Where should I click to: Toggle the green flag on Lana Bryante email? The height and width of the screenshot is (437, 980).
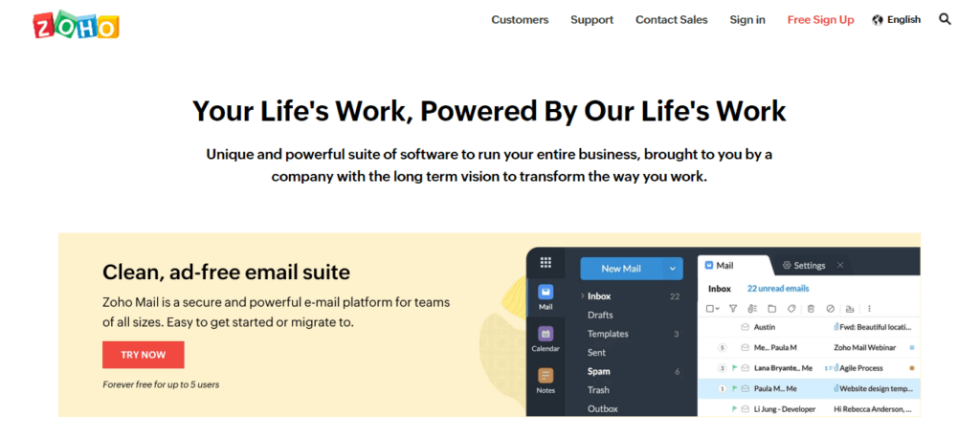click(x=734, y=368)
